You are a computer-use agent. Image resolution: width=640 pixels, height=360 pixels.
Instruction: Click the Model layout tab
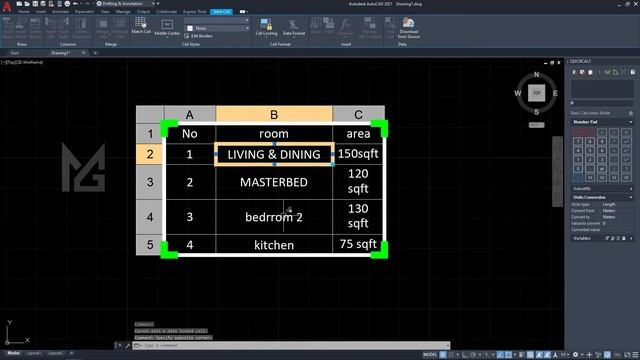[x=13, y=353]
